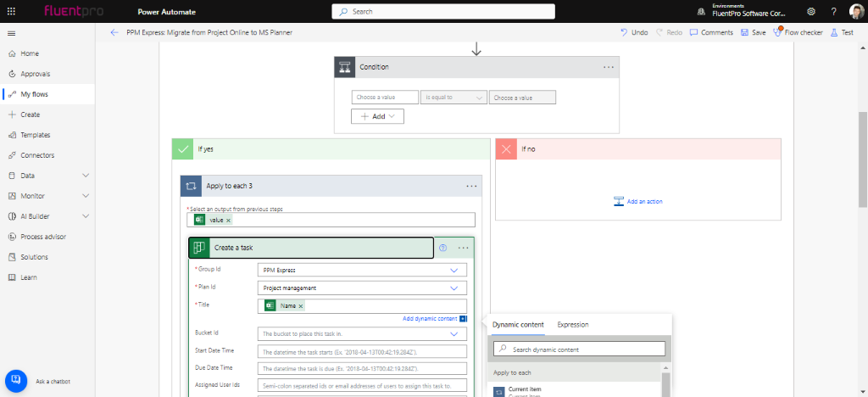This screenshot has height=397, width=868.
Task: Open the Ask a chatbot bubble
Action: point(16,380)
